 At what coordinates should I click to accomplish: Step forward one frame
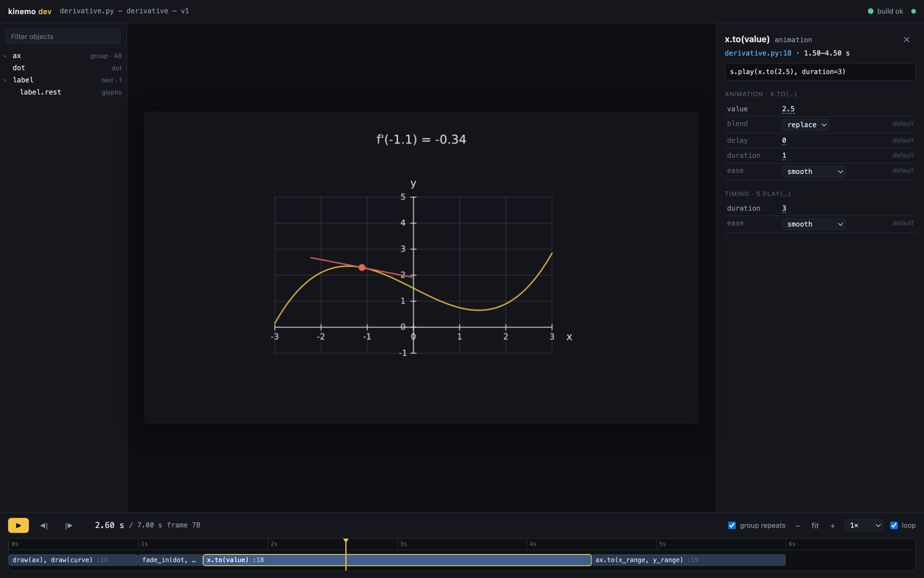(69, 526)
